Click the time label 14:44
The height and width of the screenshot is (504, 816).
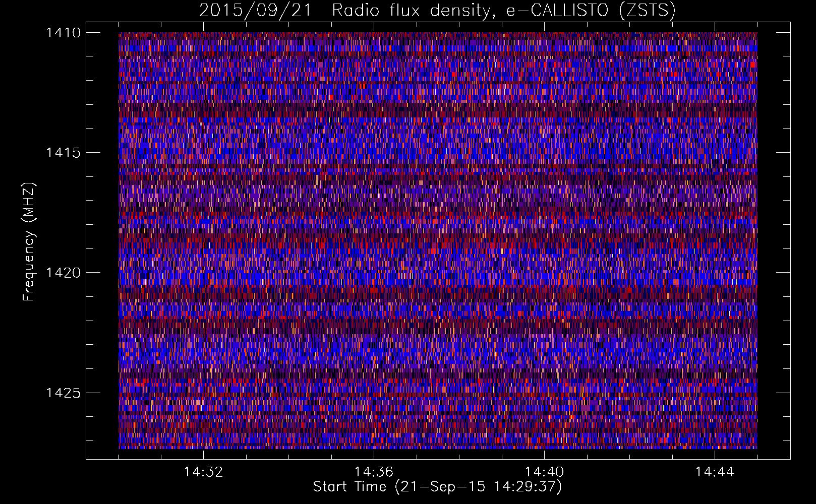715,472
